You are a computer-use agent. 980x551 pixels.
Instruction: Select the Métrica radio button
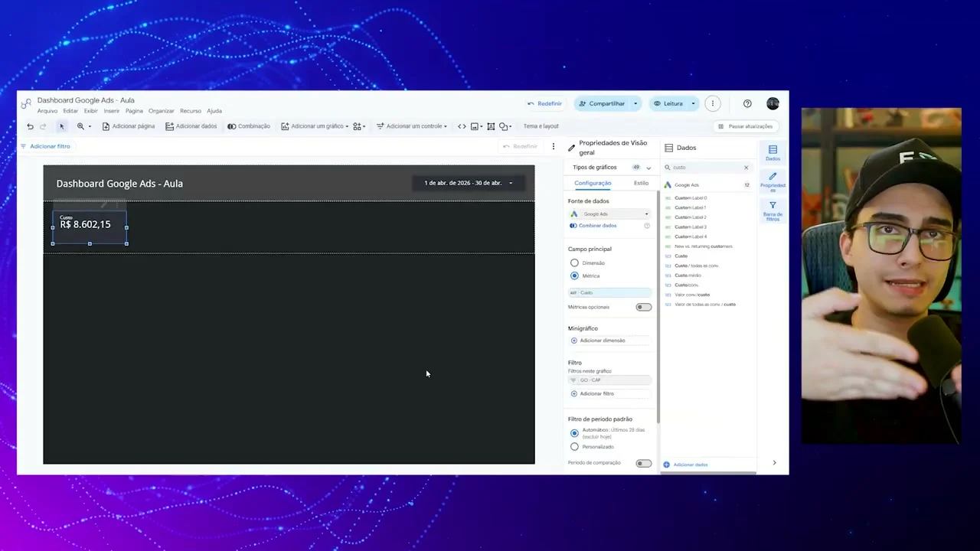coord(574,275)
